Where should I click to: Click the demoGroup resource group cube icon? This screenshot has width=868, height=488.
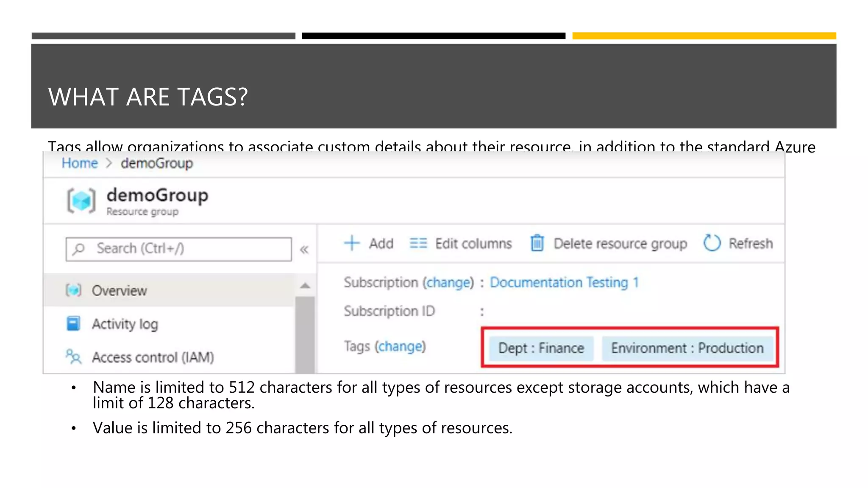[x=81, y=200]
